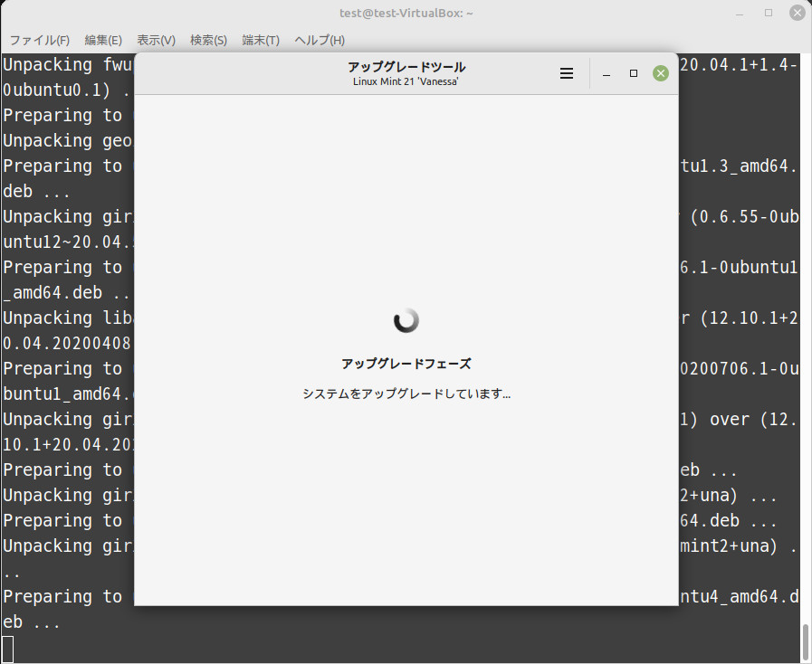
Task: Open the ヘルプ(H) menu
Action: [320, 41]
